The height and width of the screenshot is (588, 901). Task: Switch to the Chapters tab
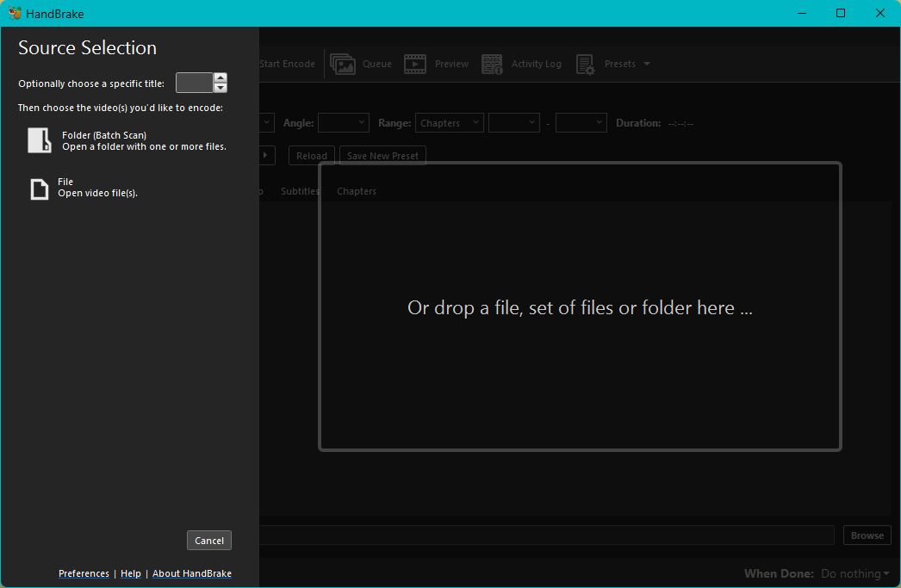[357, 191]
